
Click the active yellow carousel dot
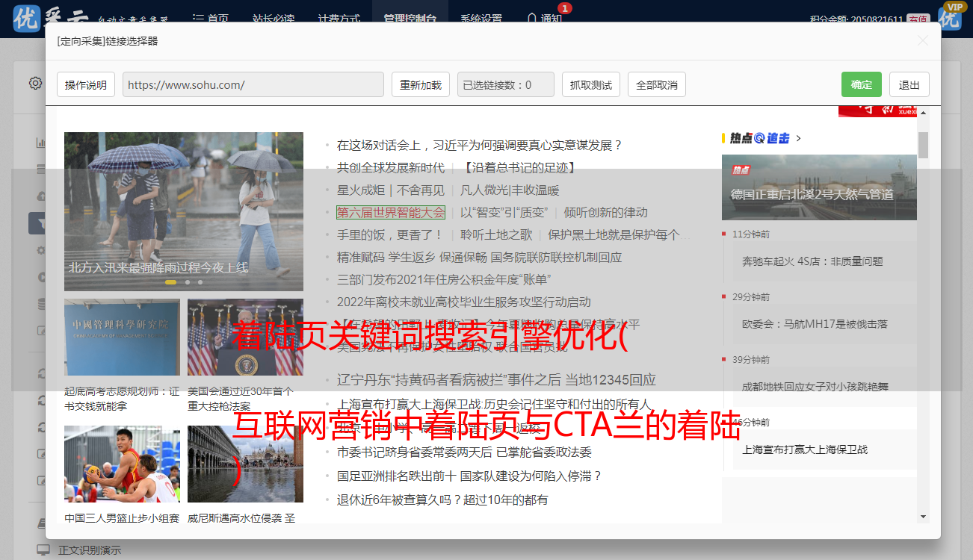170,282
